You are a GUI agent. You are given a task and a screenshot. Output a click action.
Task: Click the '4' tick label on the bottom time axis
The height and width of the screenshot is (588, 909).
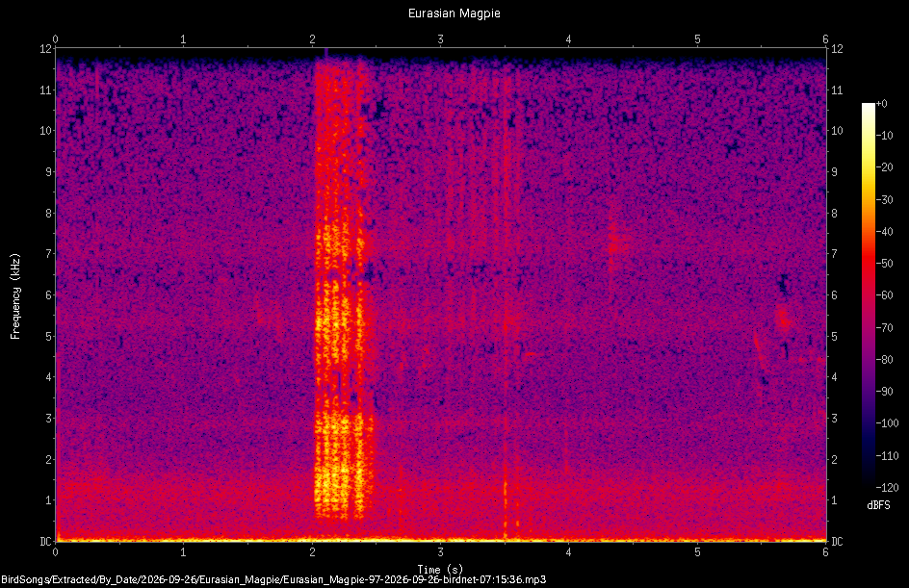click(569, 552)
